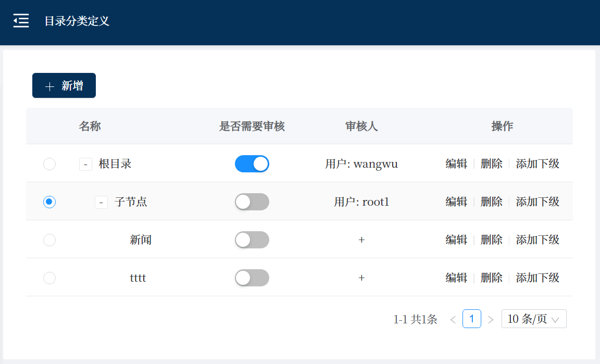Collapse the 子节点 tree node
Image resolution: width=600 pixels, height=364 pixels.
coord(101,202)
